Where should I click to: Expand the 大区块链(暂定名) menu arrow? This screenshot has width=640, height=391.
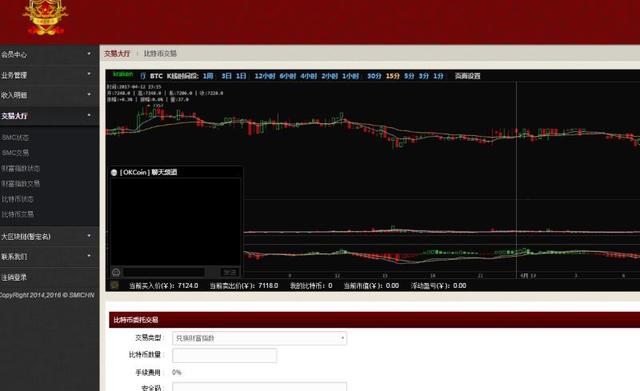point(89,235)
